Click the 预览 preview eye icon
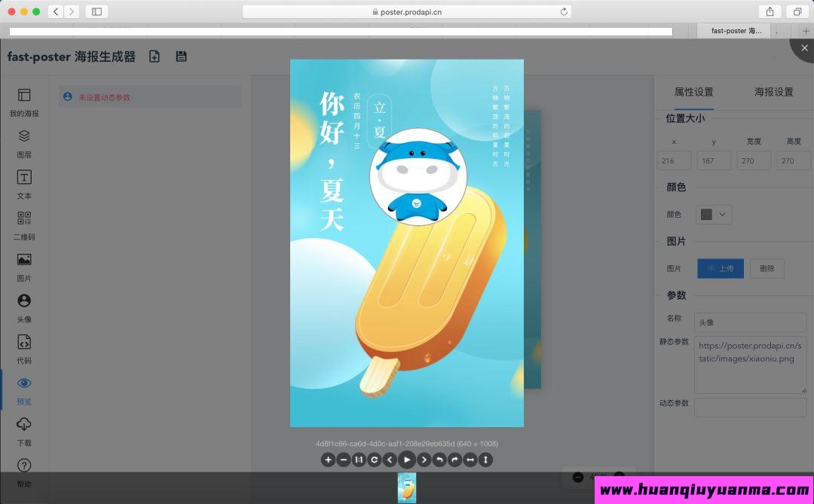Viewport: 814px width, 504px height. pos(24,383)
